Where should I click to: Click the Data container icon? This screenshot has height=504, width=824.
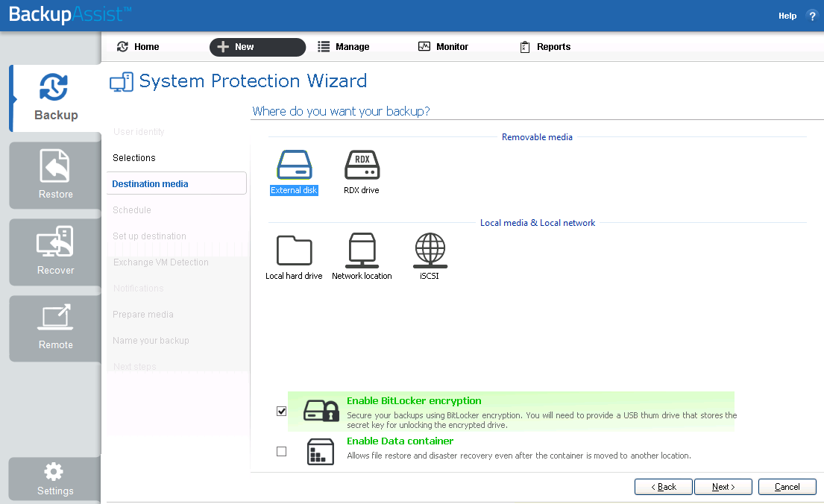pyautogui.click(x=321, y=452)
